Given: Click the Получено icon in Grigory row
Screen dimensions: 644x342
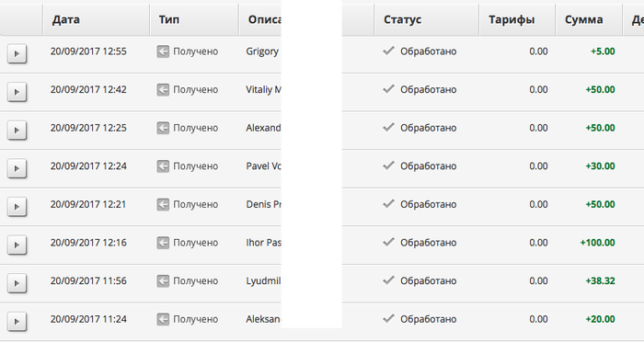Looking at the screenshot, I should pos(163,51).
